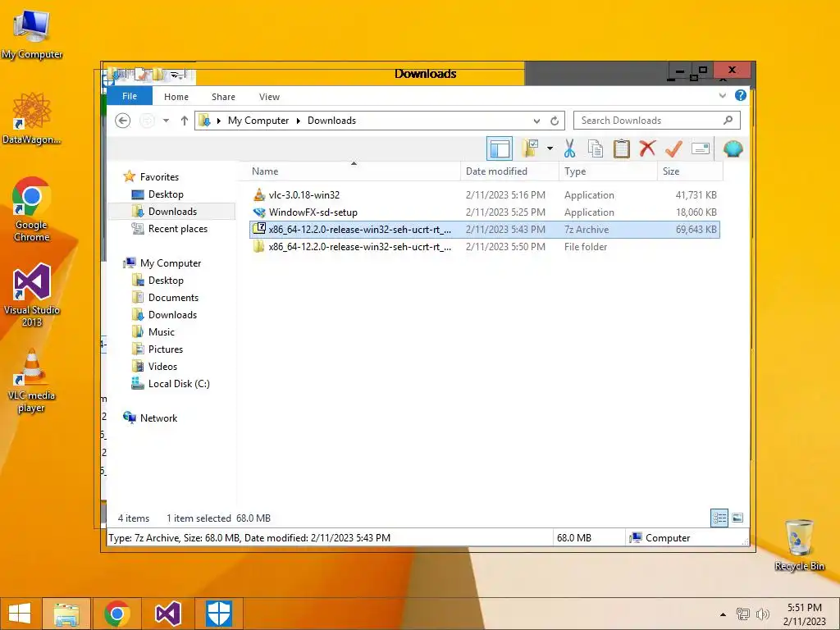
Task: Select the VLC media player desktop shortcut
Action: pyautogui.click(x=32, y=381)
